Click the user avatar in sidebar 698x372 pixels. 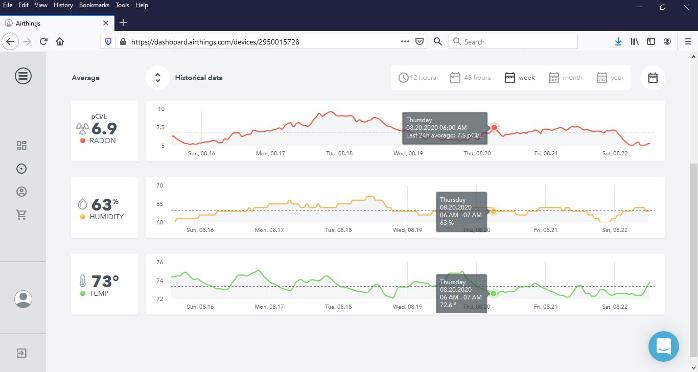point(23,299)
